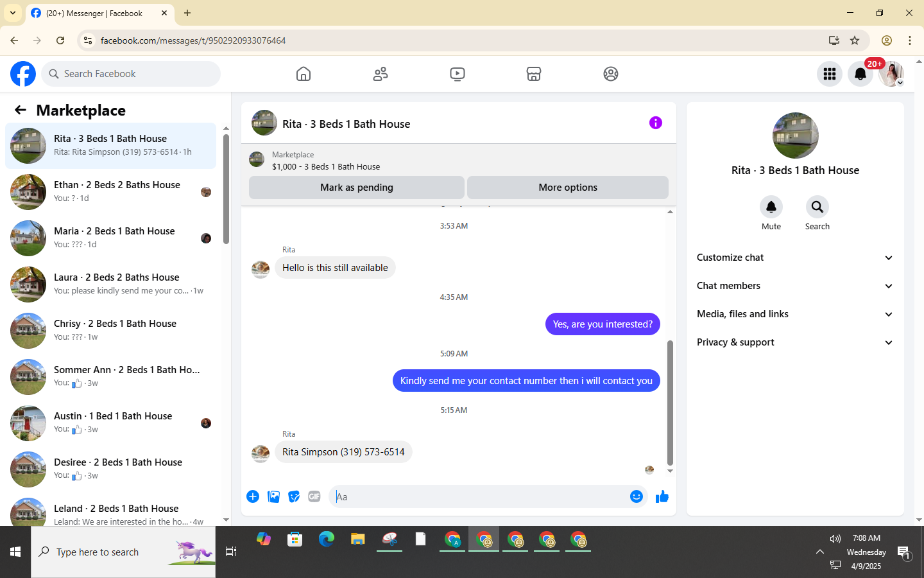Expand the Customize chat section
Viewport: 924px width, 578px height.
795,258
